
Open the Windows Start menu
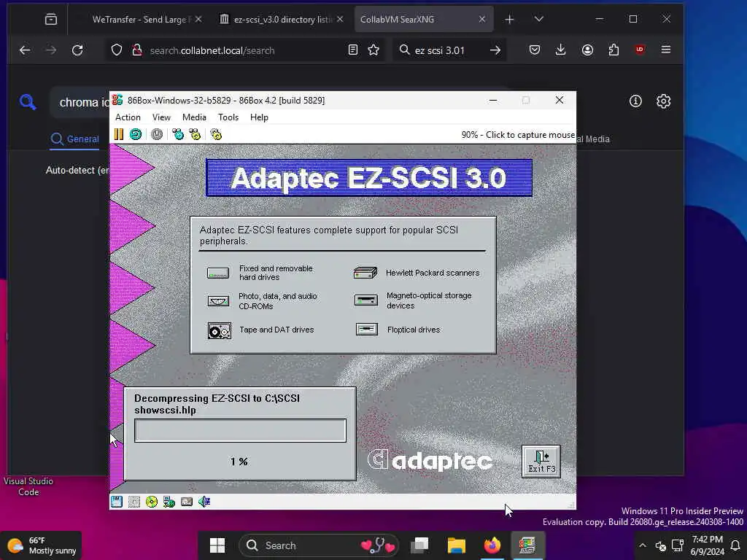pos(217,545)
